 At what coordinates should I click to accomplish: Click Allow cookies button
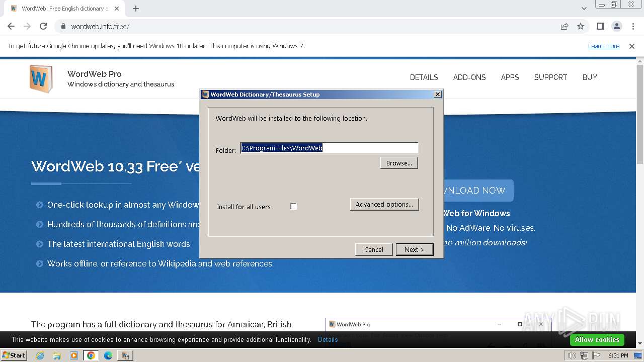click(597, 339)
